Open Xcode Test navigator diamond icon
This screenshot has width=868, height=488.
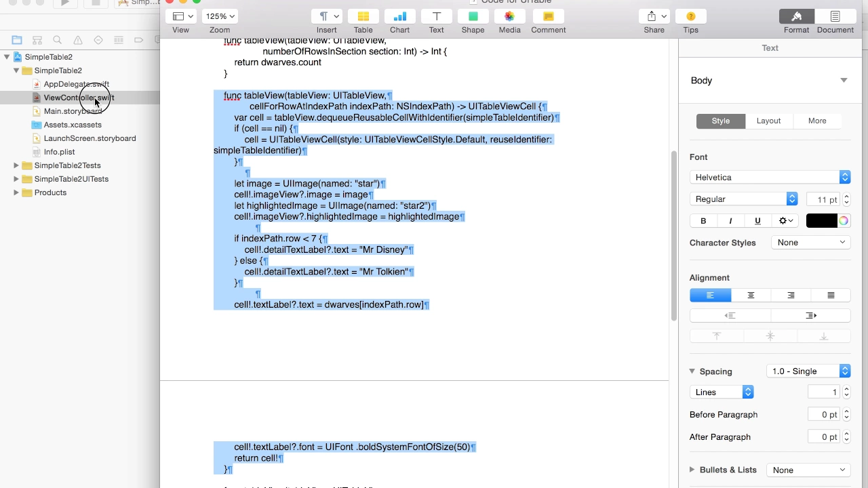(x=98, y=40)
